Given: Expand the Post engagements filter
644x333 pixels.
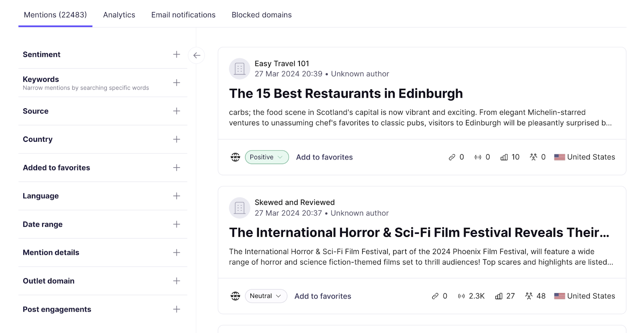Looking at the screenshot, I should point(176,309).
